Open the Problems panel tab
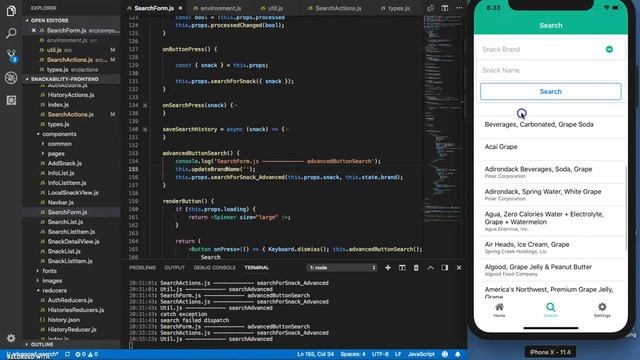 [142, 268]
